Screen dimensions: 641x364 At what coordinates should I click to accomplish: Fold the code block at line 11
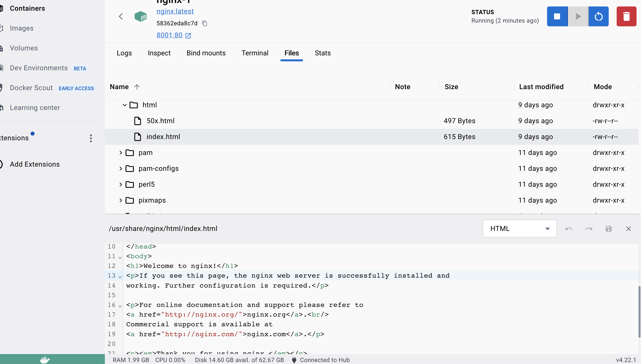(120, 257)
